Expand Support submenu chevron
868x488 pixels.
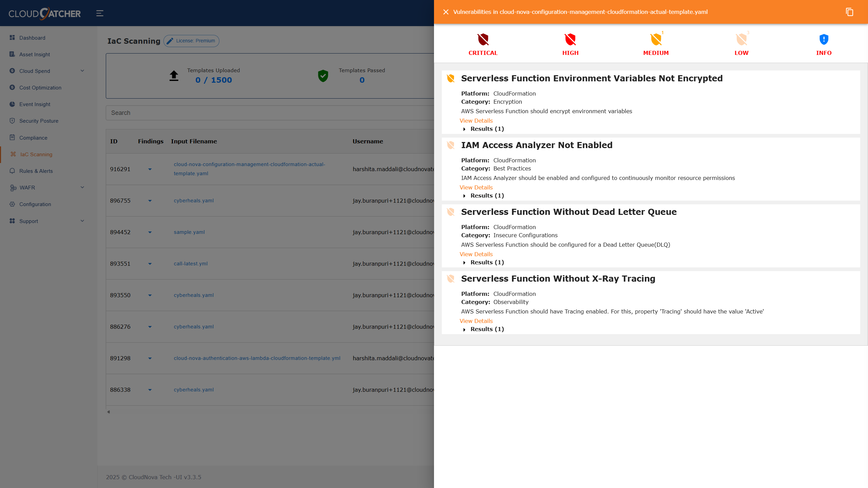point(82,221)
